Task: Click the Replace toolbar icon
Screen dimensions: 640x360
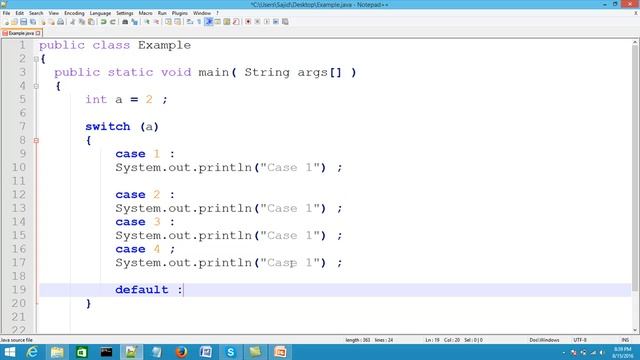Action: pyautogui.click(x=134, y=22)
